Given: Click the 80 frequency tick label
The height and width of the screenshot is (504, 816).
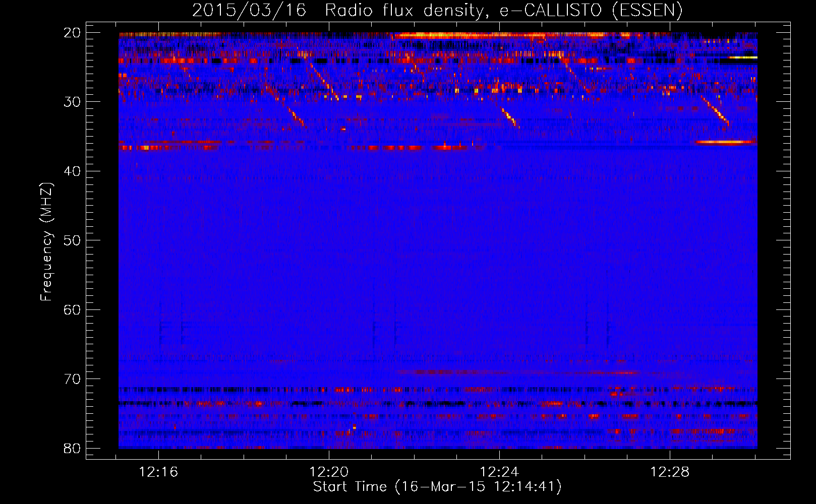Looking at the screenshot, I should [72, 448].
